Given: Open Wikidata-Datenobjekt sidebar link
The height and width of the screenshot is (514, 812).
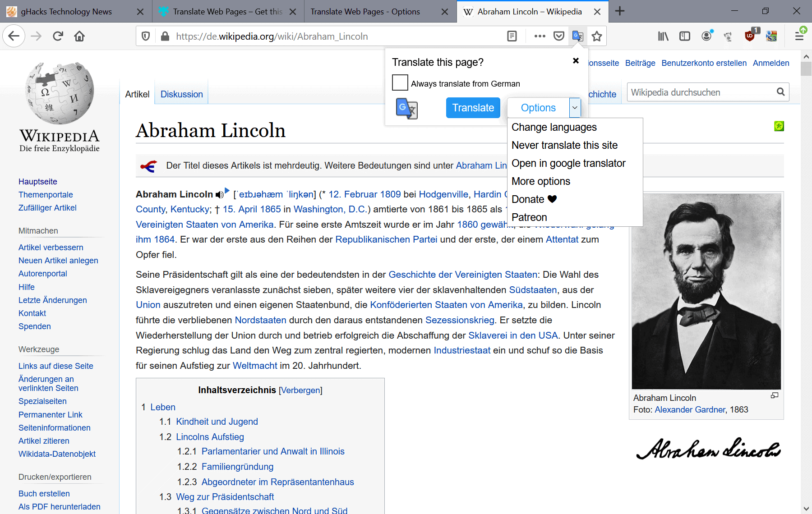Looking at the screenshot, I should (x=57, y=454).
